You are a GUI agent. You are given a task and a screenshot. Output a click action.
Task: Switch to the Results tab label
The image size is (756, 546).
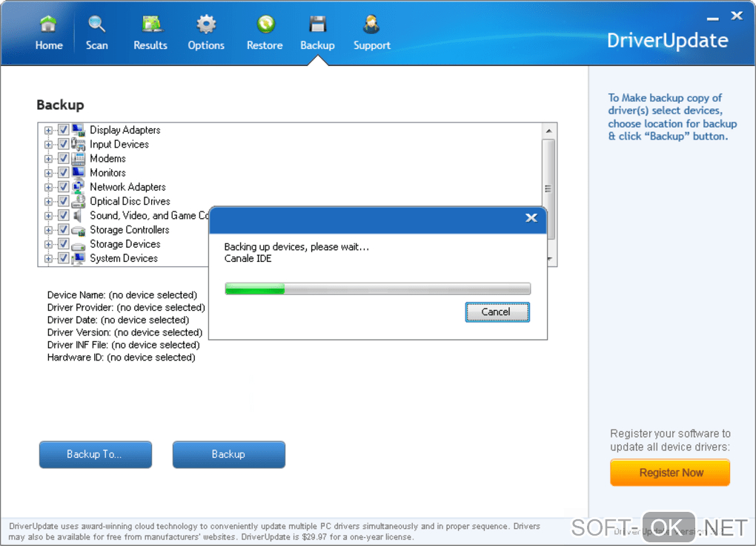pyautogui.click(x=150, y=45)
